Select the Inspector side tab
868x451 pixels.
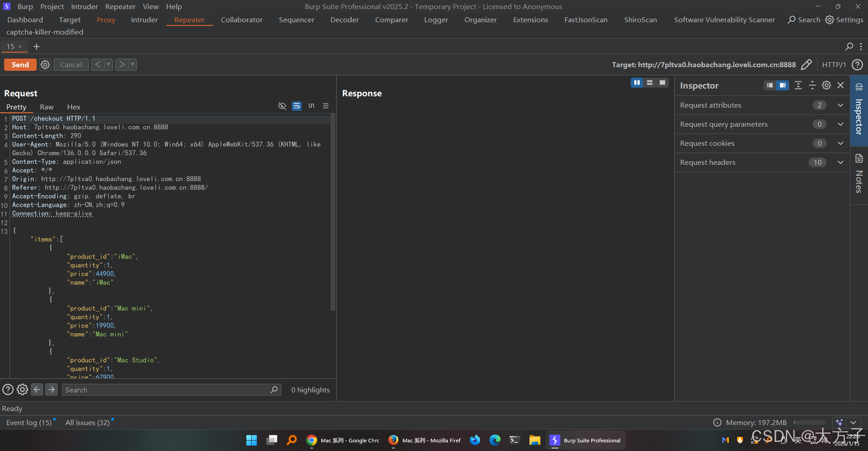point(859,111)
